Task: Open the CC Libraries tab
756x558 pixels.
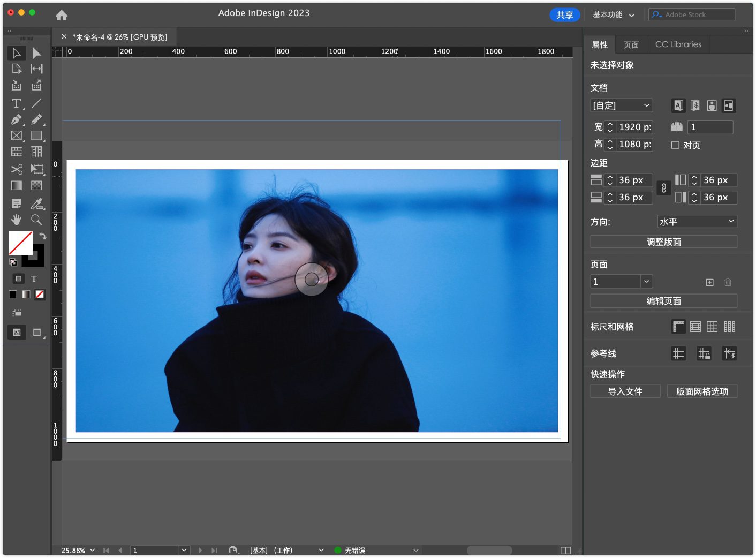Action: coord(678,44)
